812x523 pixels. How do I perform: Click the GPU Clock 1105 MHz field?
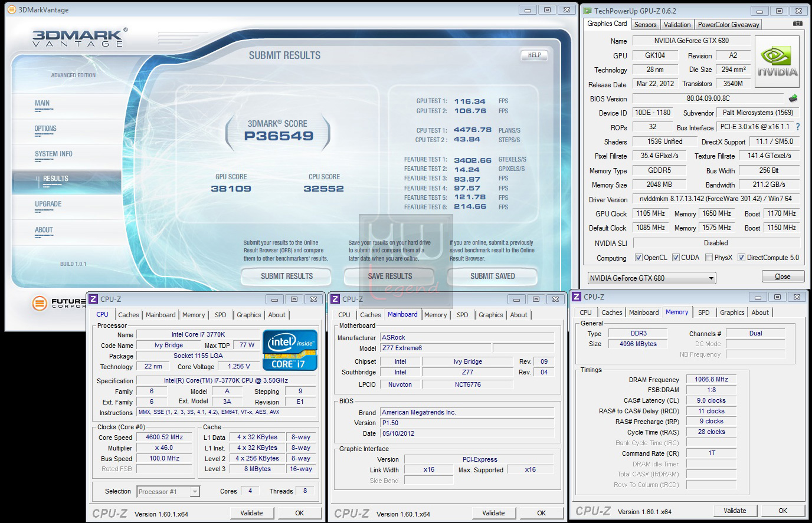click(x=650, y=213)
